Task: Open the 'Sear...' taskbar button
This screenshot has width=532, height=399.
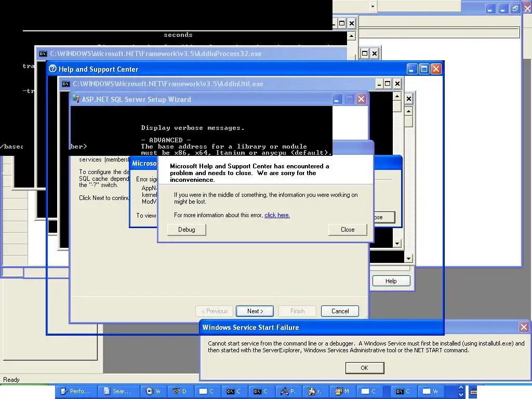Action: coord(117,391)
